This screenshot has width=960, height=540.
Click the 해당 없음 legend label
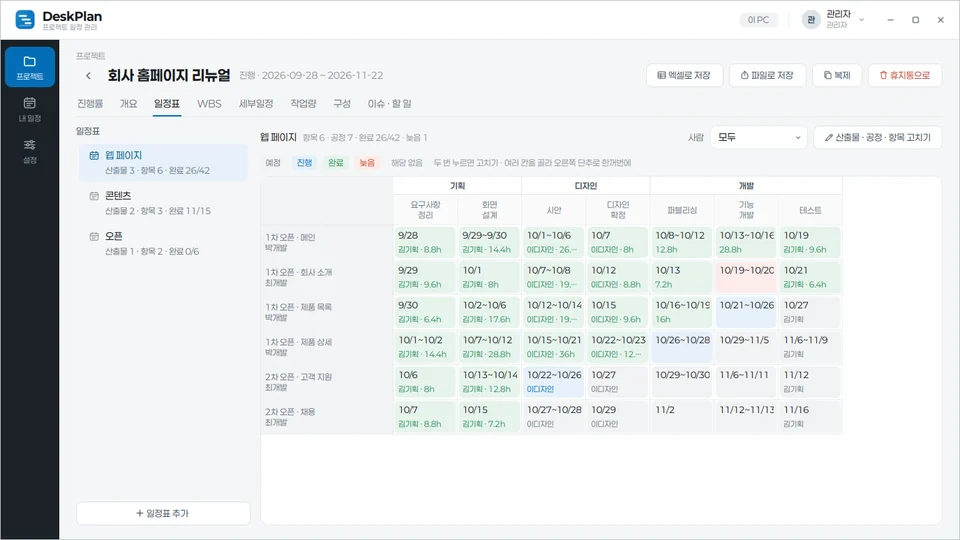(407, 163)
